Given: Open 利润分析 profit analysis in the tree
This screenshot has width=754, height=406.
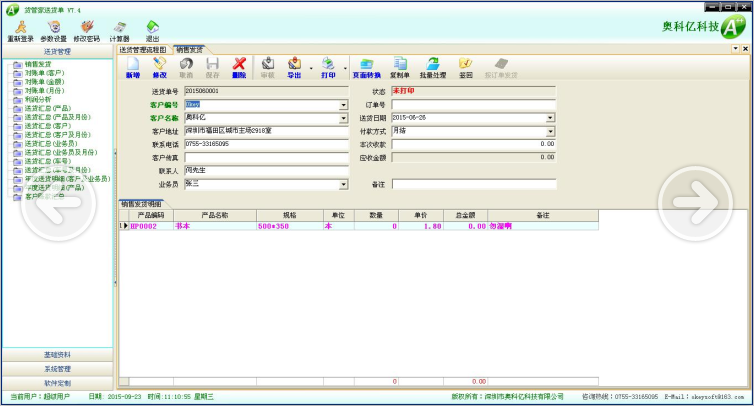Looking at the screenshot, I should tap(38, 99).
